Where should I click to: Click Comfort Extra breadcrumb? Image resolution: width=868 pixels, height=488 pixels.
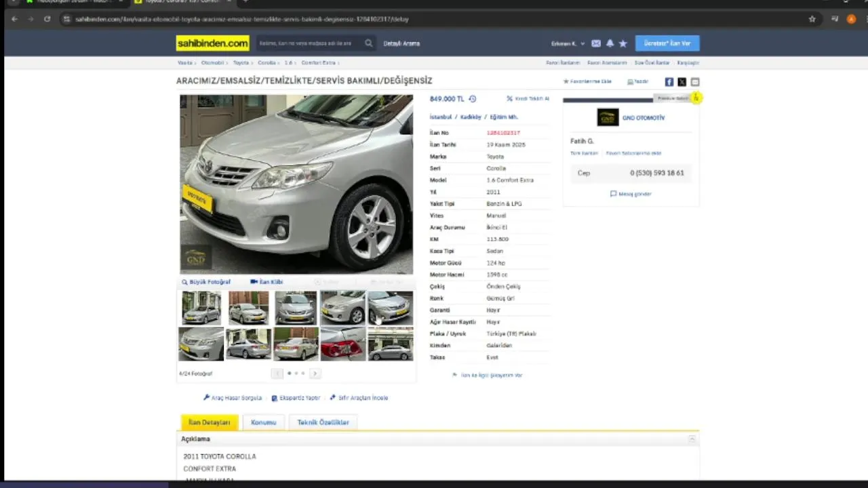point(318,62)
